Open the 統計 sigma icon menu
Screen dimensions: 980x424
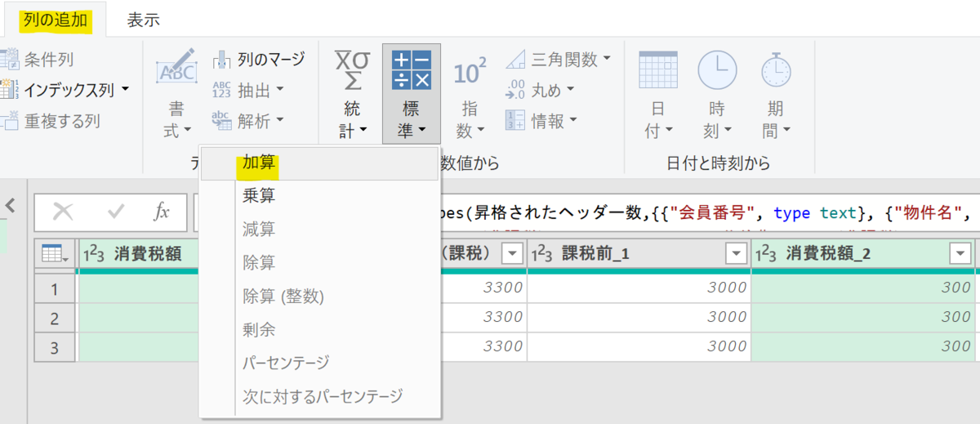coord(353,69)
